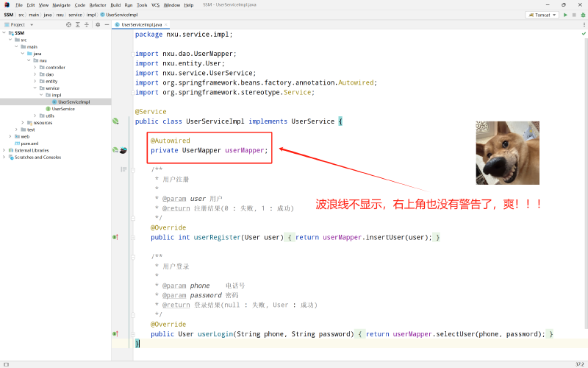This screenshot has width=588, height=368.
Task: Click the Collapse All icon in Project panel
Action: 87,25
